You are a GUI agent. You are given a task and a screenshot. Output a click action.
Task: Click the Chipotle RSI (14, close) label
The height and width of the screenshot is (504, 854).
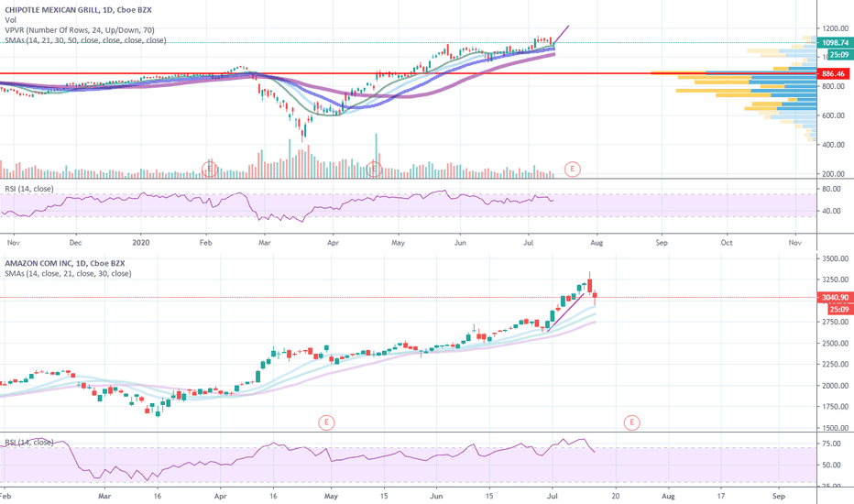tap(29, 189)
